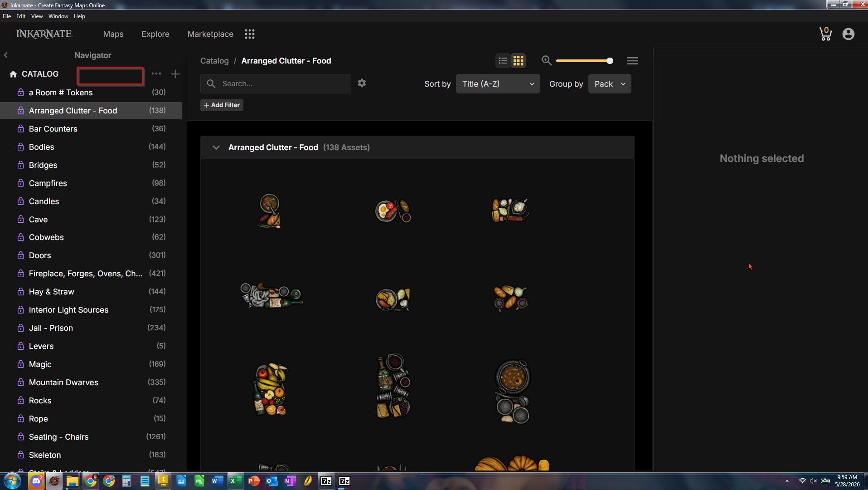Open the apps grid menu icon
The height and width of the screenshot is (490, 868).
250,34
